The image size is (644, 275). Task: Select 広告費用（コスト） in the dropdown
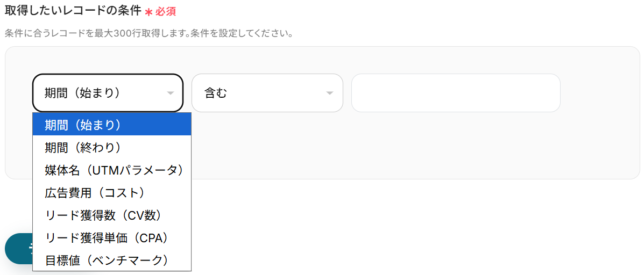pos(112,192)
